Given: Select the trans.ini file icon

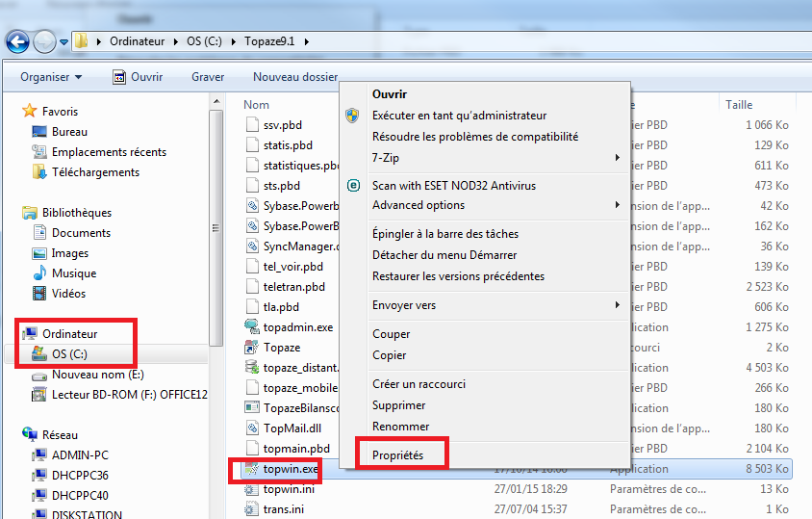Looking at the screenshot, I should point(252,509).
